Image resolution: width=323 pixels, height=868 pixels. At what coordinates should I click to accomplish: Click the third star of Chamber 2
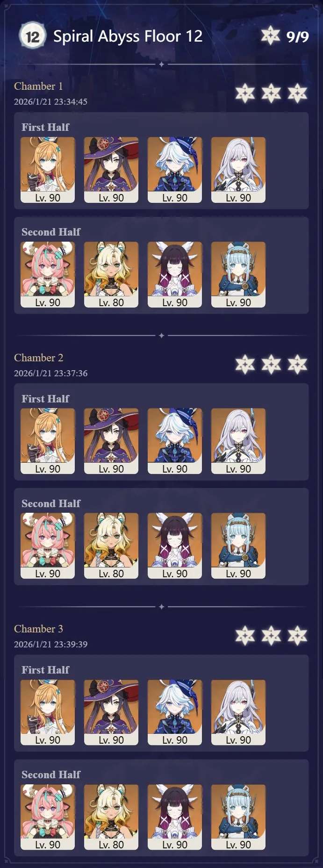pyautogui.click(x=297, y=364)
